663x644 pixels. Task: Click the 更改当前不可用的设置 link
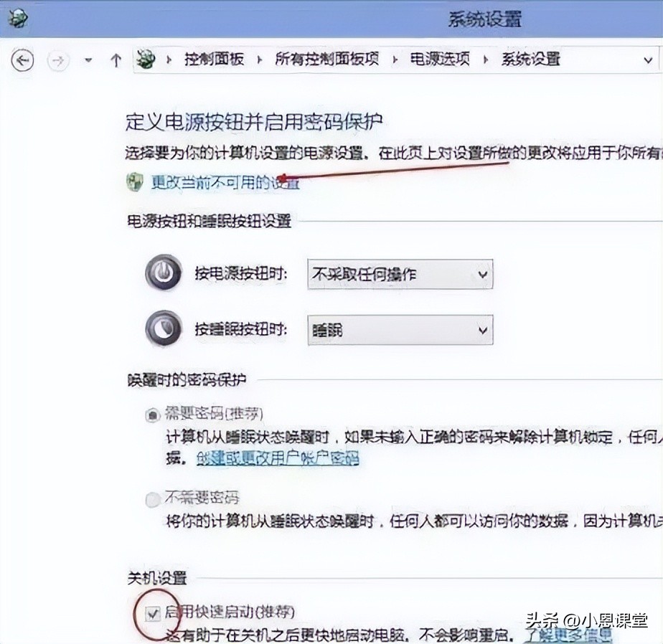(x=225, y=184)
